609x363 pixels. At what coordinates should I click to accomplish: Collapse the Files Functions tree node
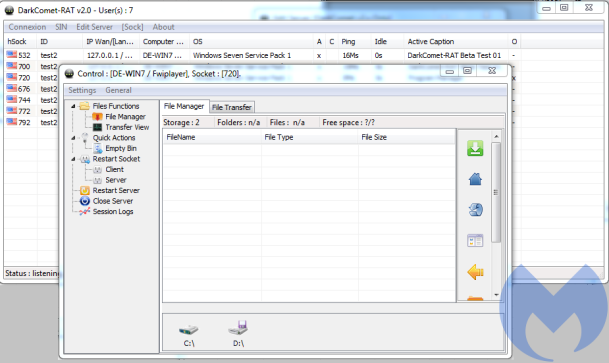(73, 106)
